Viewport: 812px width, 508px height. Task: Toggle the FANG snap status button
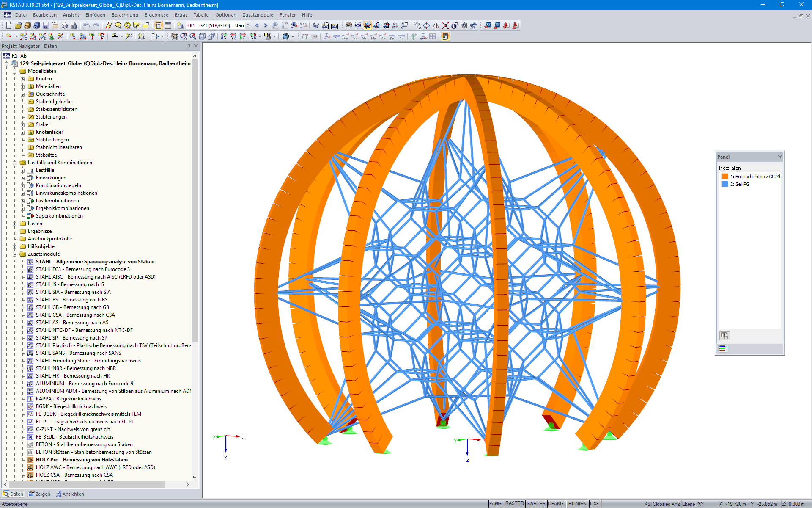click(x=495, y=504)
